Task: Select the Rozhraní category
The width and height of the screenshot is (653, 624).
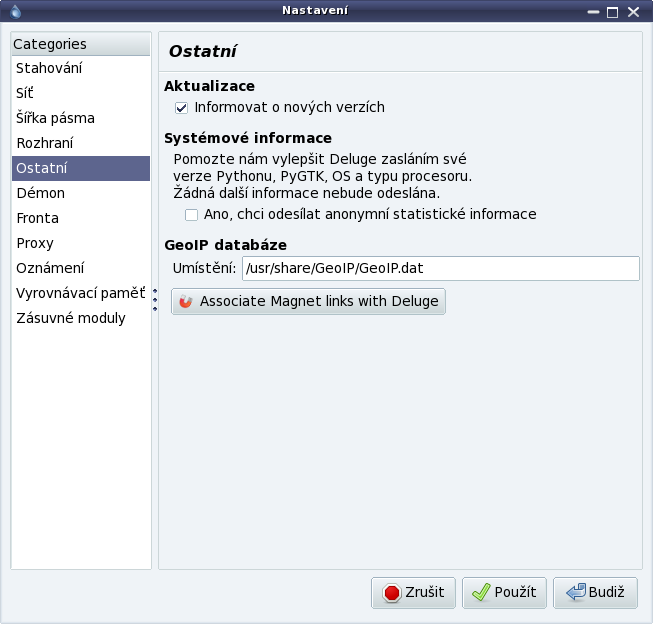Action: click(x=44, y=143)
